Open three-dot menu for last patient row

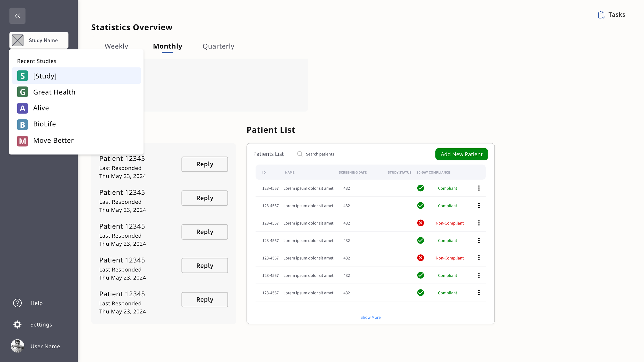pyautogui.click(x=479, y=293)
